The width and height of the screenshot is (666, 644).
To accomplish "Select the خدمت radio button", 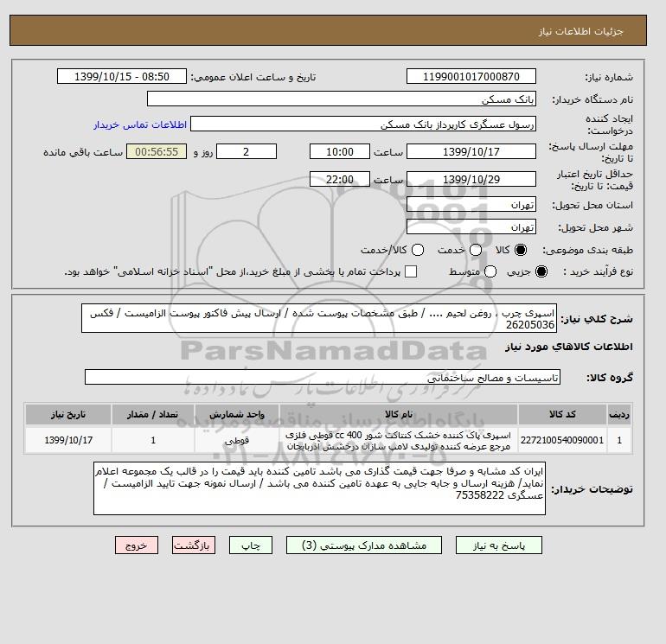I will pos(476,250).
